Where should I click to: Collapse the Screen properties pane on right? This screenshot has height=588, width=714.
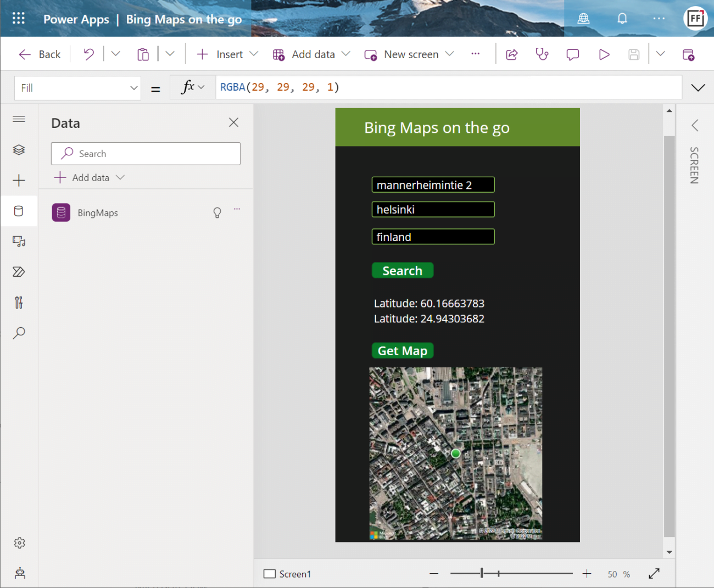(694, 125)
